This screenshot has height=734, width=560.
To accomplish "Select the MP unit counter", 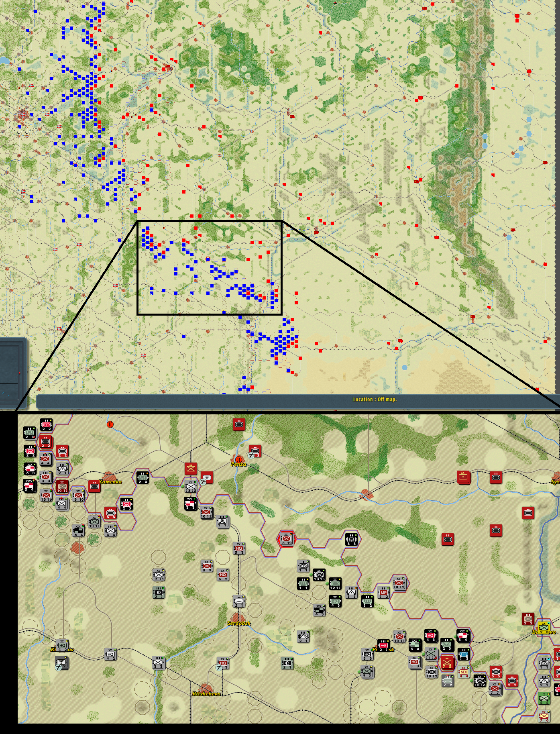I will (x=384, y=592).
